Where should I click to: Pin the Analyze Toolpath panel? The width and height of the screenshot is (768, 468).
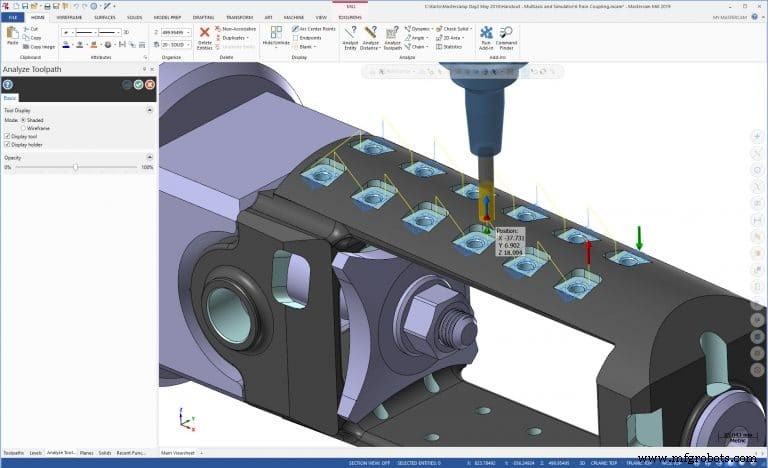click(x=144, y=69)
